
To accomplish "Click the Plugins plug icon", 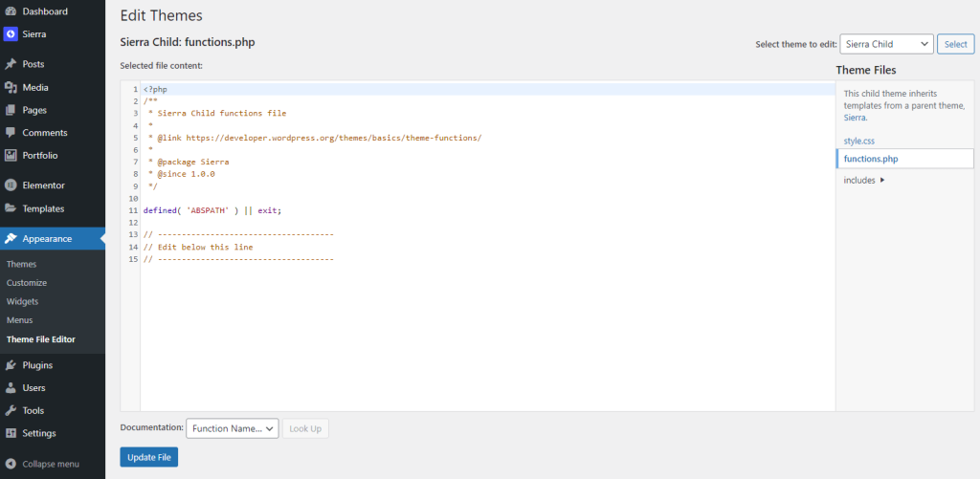I will [x=10, y=365].
